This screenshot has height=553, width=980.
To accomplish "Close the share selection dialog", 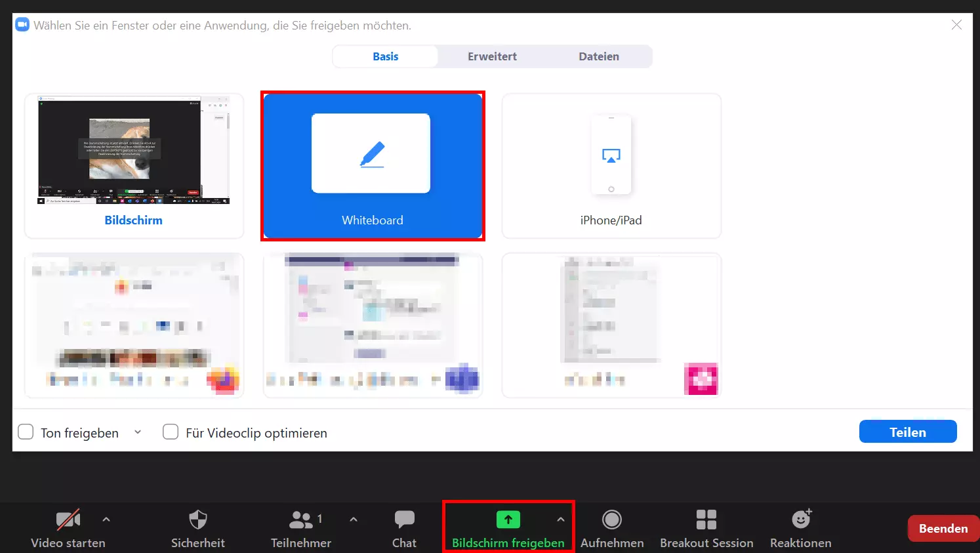I will pyautogui.click(x=957, y=25).
